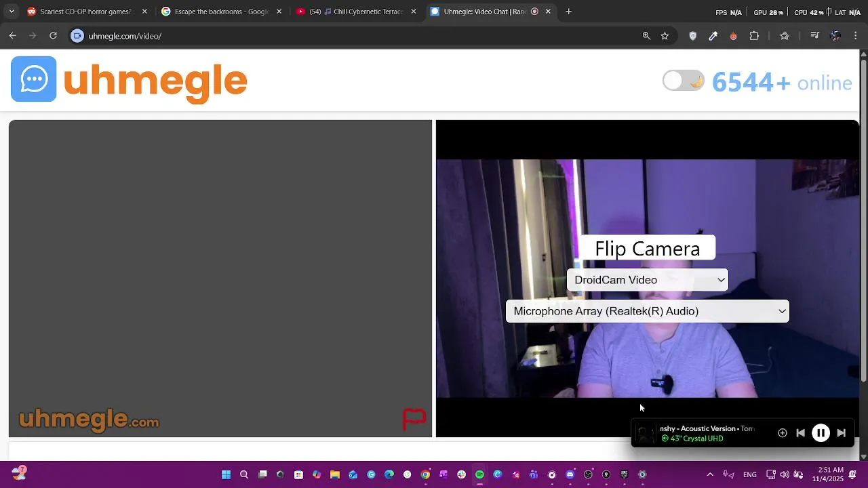The width and height of the screenshot is (868, 488).
Task: Open the orange flame extension icon
Action: 733,36
